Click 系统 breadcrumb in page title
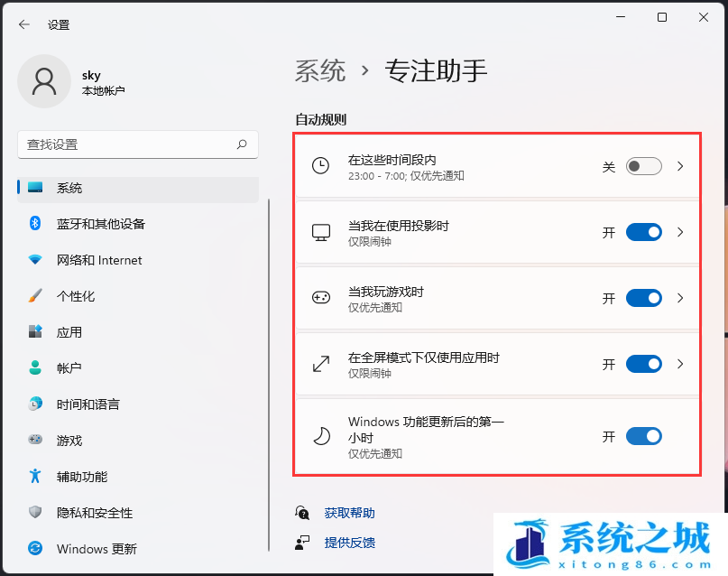 320,71
